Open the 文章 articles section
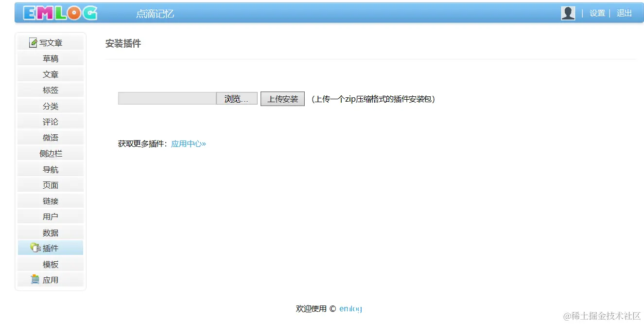The image size is (644, 324). (50, 74)
